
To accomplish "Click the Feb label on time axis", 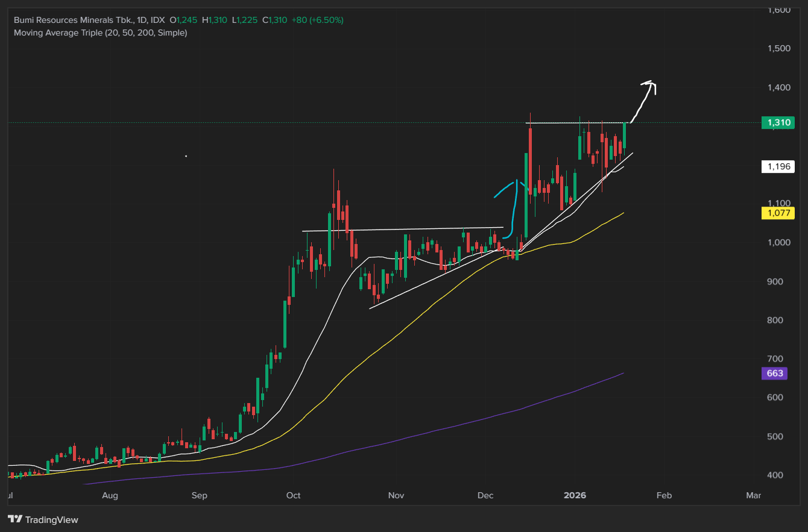I will [663, 496].
